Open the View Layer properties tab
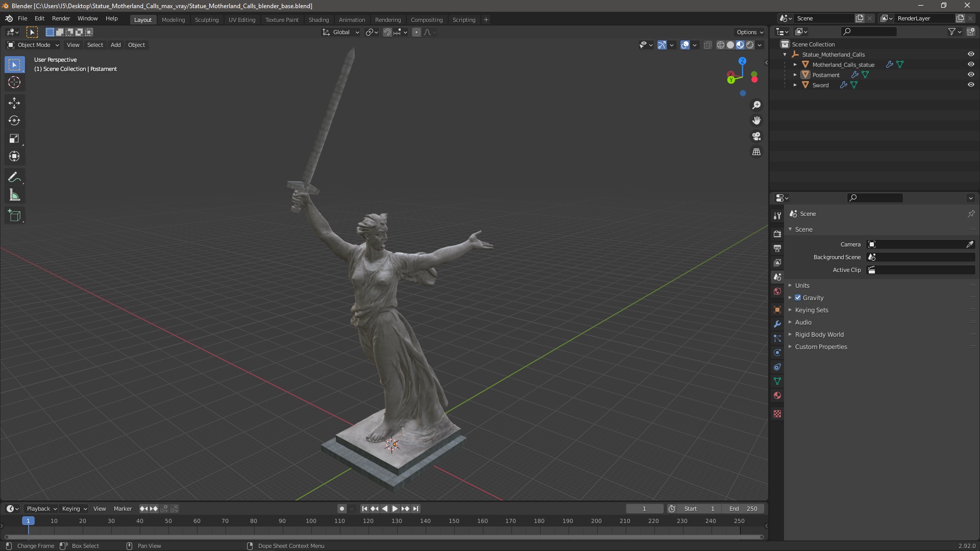 [777, 262]
